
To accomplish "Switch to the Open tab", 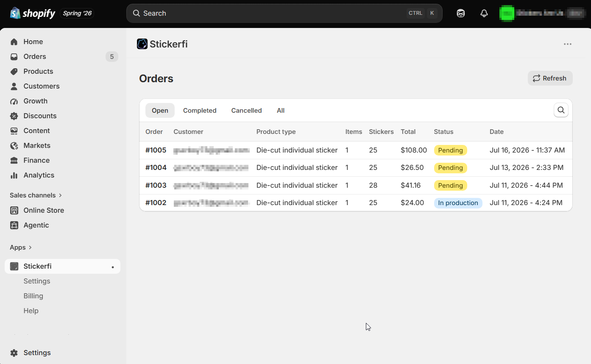I will (x=160, y=110).
